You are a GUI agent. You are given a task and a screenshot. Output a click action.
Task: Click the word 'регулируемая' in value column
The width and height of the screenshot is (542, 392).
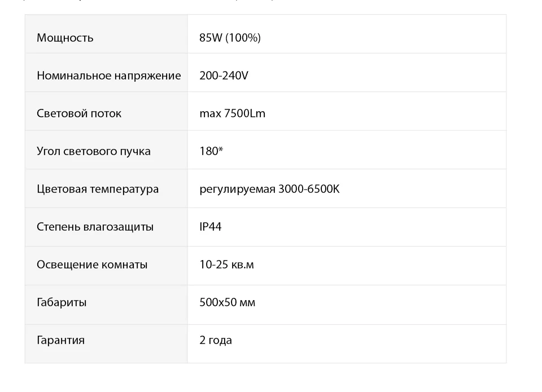coord(237,189)
